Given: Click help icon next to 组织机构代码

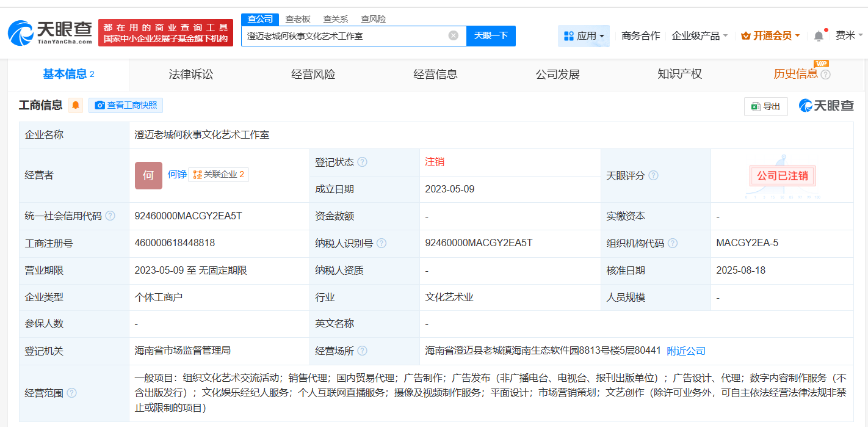Looking at the screenshot, I should click(x=672, y=243).
